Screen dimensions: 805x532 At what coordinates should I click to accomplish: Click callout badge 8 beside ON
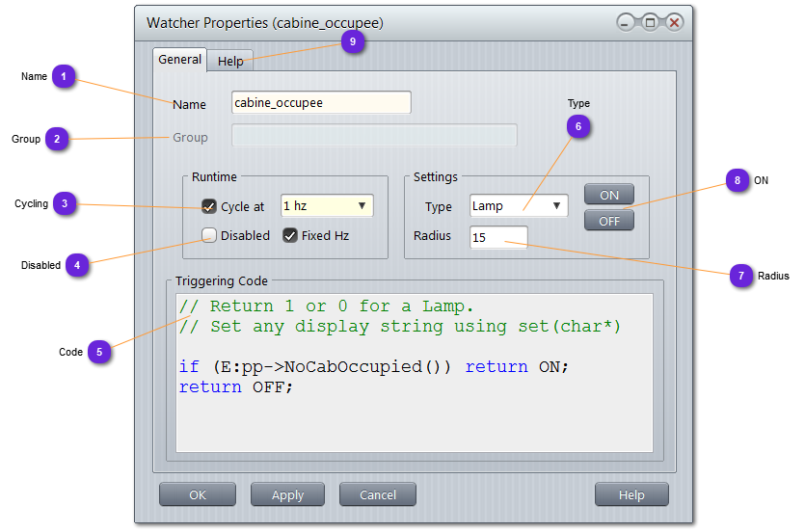pyautogui.click(x=738, y=180)
